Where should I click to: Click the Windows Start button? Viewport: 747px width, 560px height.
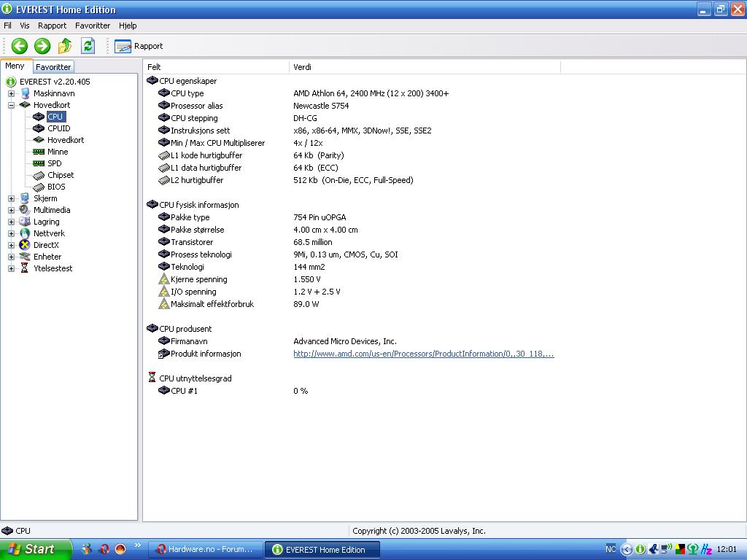click(x=36, y=549)
